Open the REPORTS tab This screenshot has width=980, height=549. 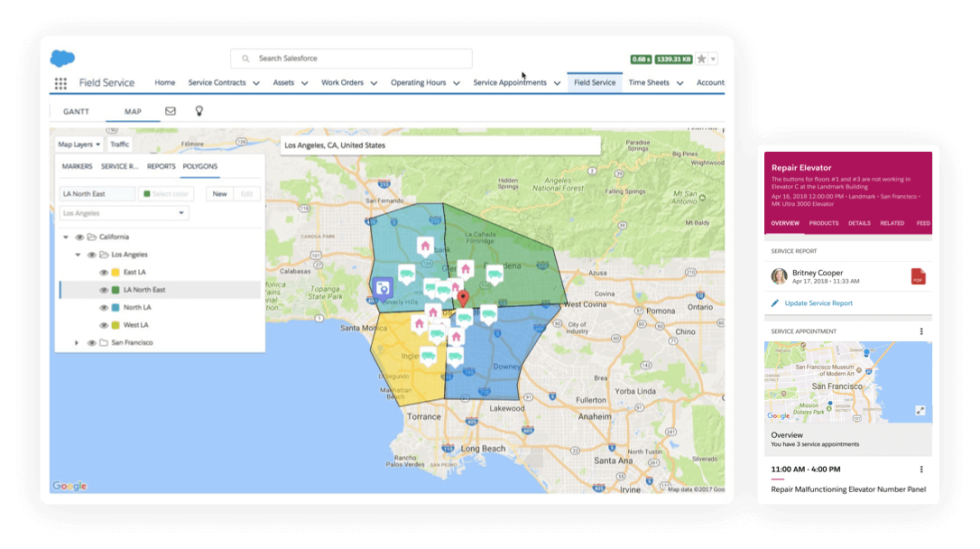161,166
